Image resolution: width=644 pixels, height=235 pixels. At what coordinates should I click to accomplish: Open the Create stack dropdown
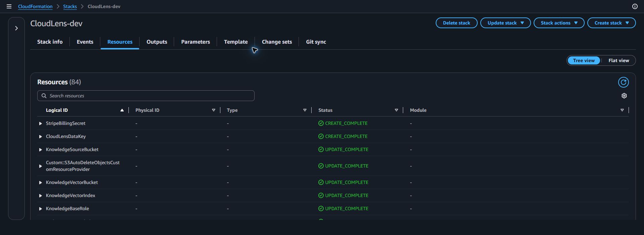[x=611, y=23]
